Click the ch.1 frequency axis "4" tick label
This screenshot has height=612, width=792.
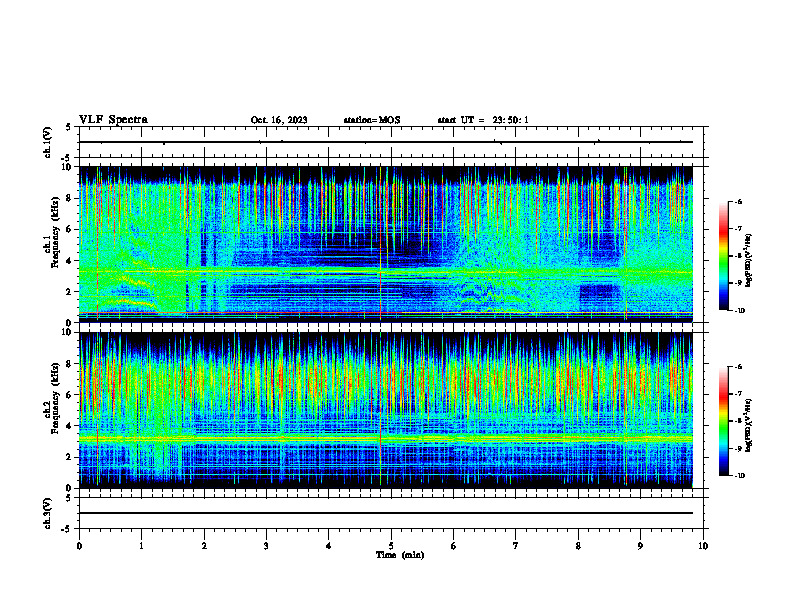pos(70,261)
